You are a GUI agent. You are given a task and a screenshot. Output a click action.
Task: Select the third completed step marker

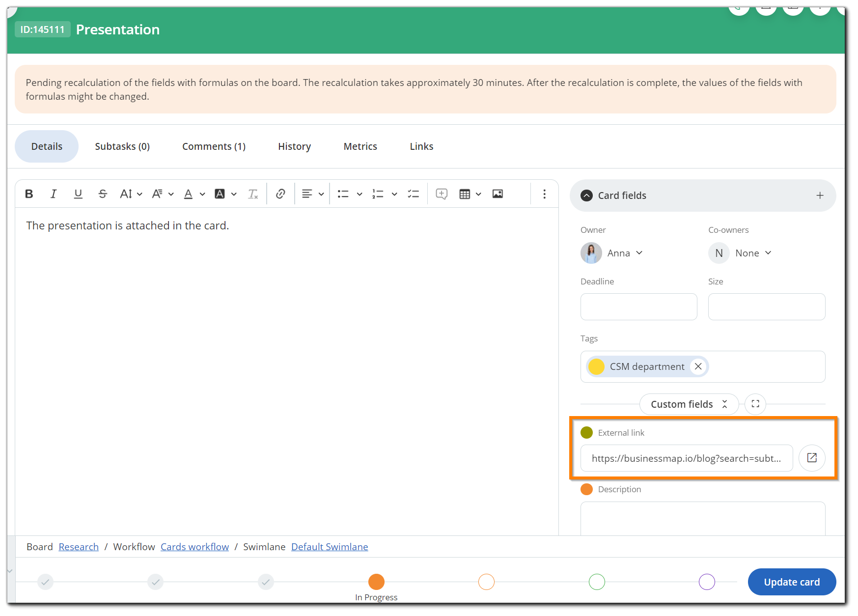click(266, 582)
